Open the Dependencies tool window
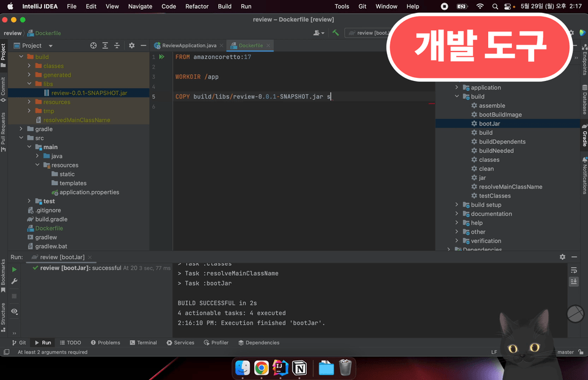This screenshot has height=380, width=588. click(x=258, y=343)
